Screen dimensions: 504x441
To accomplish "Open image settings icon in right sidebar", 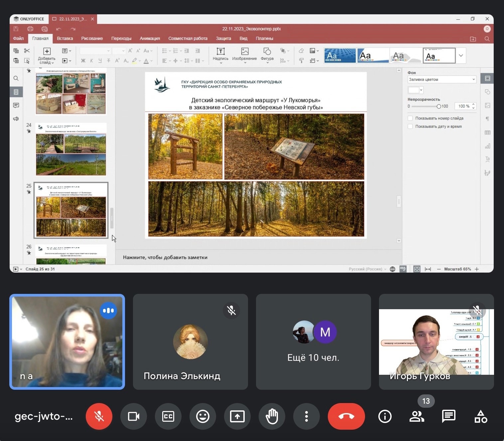I will click(x=487, y=106).
